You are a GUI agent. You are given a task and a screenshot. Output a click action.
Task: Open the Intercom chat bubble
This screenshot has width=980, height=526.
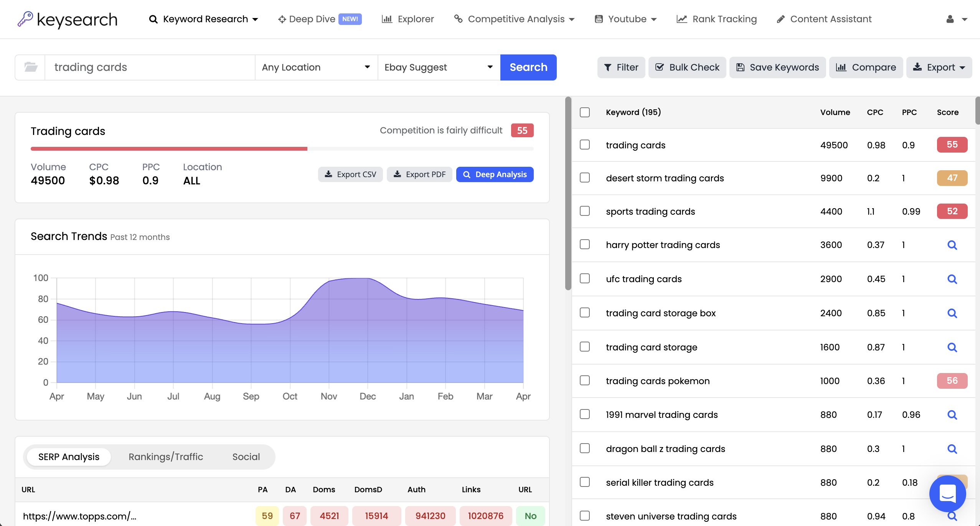947,494
